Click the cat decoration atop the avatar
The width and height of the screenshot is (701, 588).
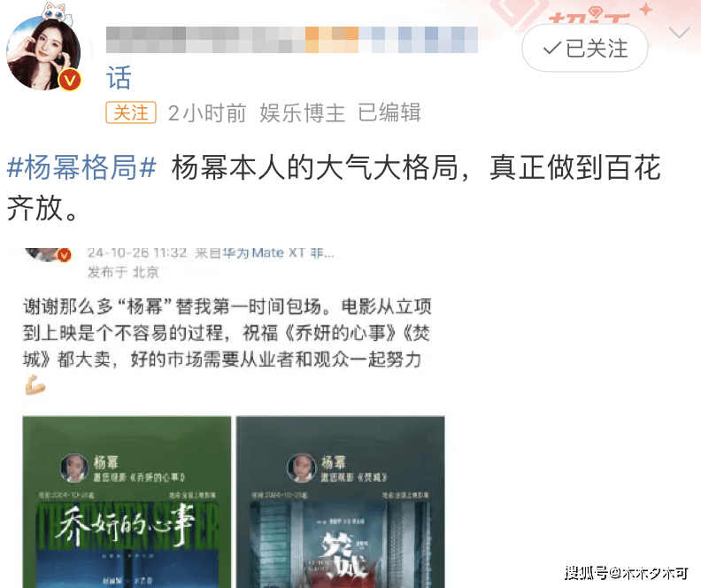click(x=56, y=12)
